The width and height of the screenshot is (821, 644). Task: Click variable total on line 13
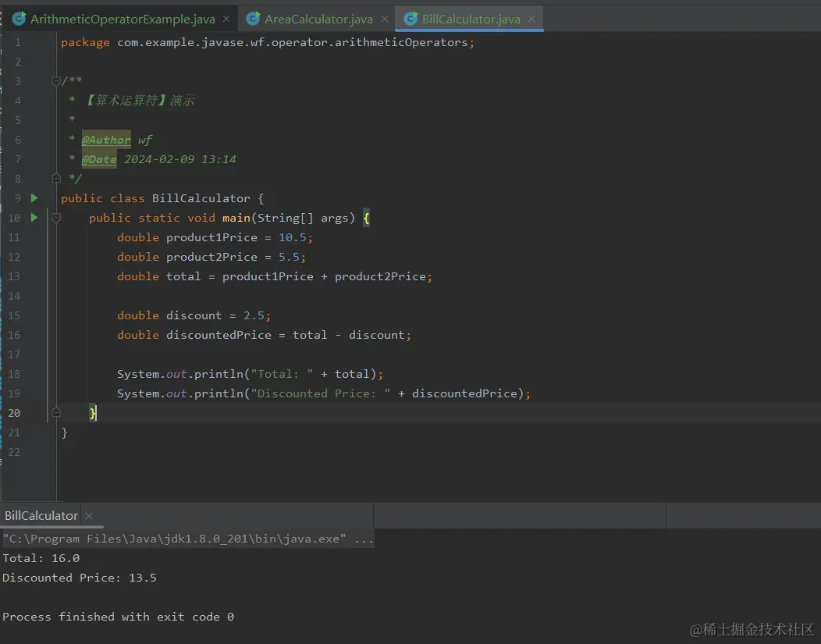coord(183,276)
